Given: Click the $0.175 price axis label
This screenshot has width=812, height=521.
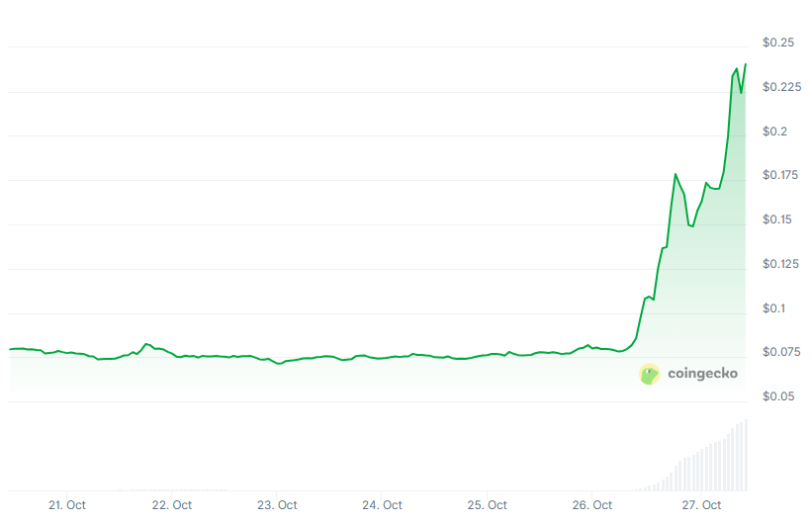Looking at the screenshot, I should [x=782, y=175].
